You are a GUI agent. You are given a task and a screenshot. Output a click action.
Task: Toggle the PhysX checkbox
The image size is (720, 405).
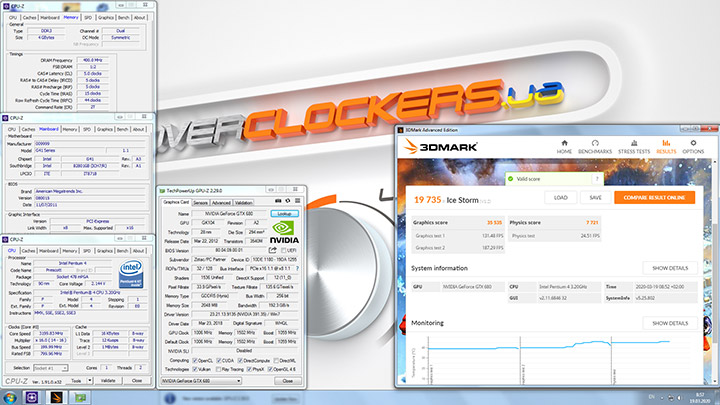tap(249, 369)
